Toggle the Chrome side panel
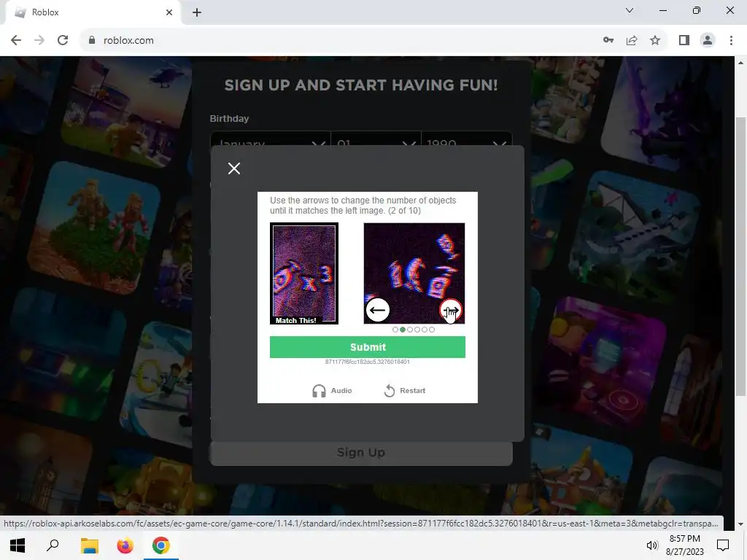This screenshot has width=747, height=560. [684, 41]
